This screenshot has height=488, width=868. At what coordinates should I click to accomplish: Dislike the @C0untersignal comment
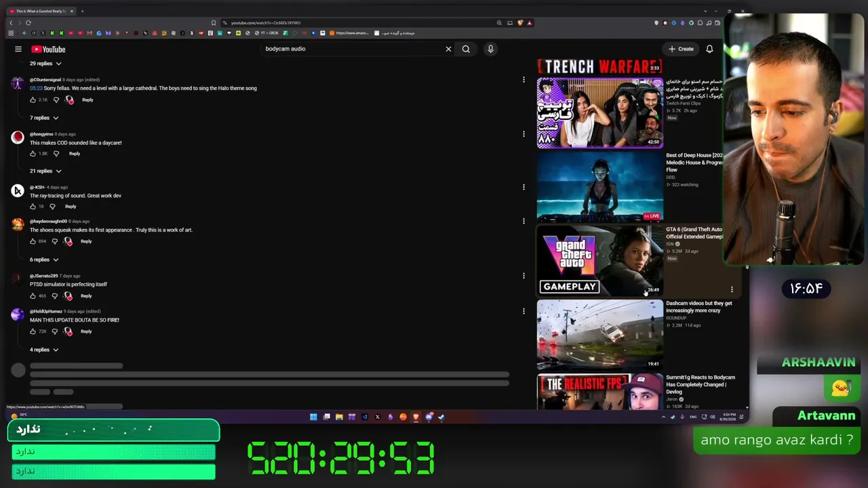point(56,100)
